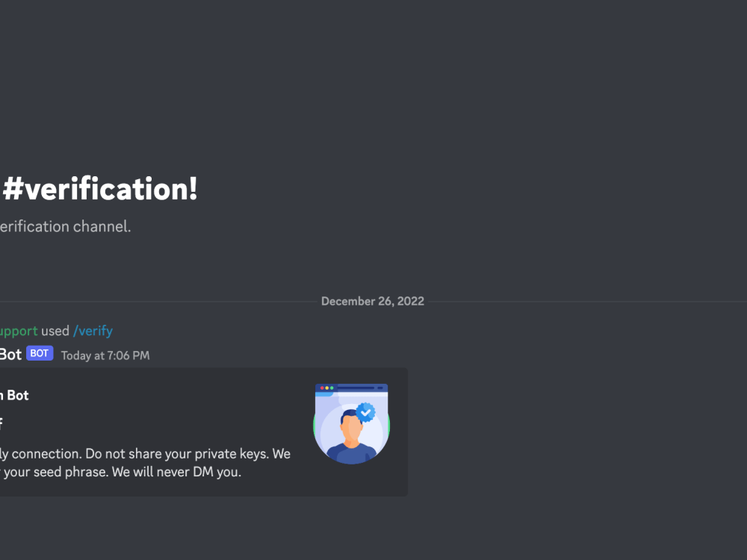Open the embed author name in the message

(15, 395)
